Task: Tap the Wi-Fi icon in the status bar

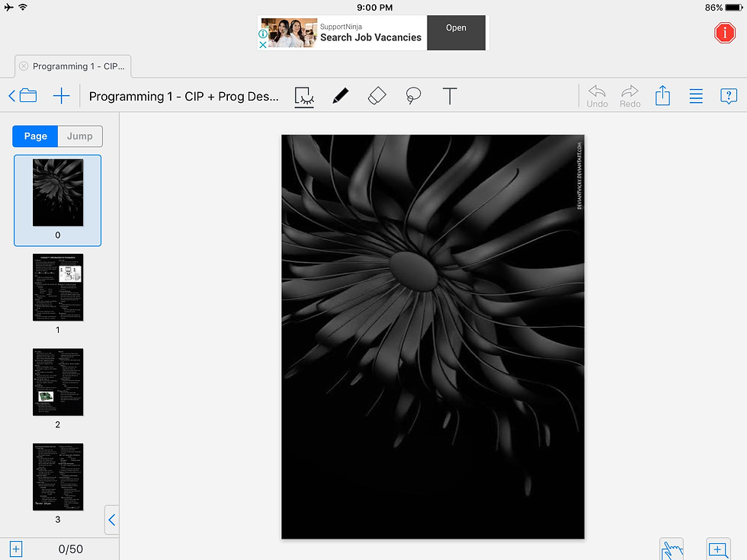Action: tap(22, 7)
